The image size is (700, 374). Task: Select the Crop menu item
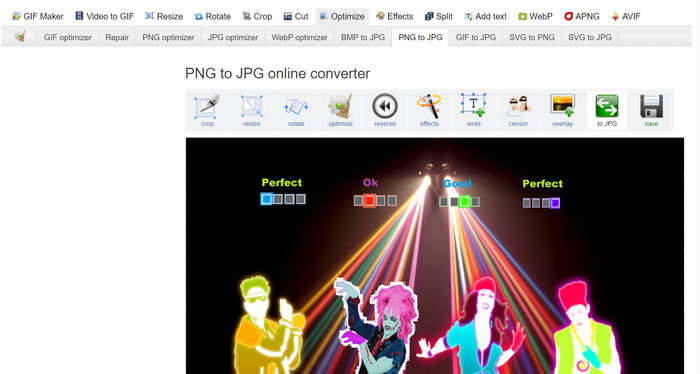[257, 17]
